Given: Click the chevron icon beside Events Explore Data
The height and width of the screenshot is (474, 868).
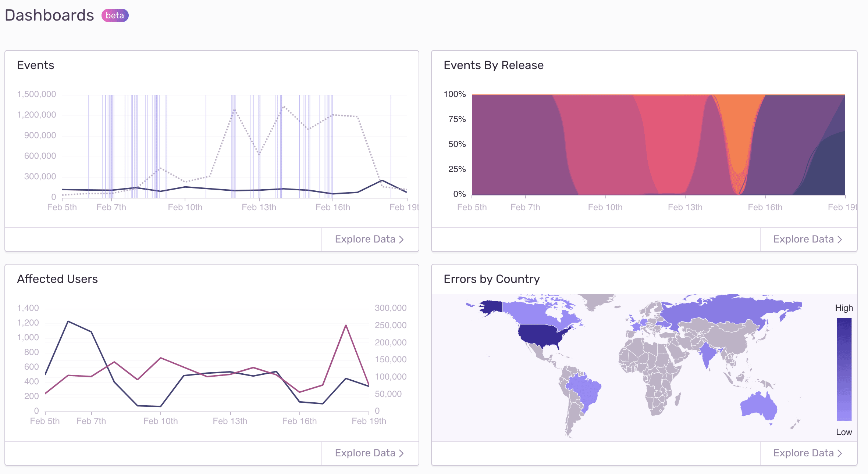Looking at the screenshot, I should coord(402,239).
